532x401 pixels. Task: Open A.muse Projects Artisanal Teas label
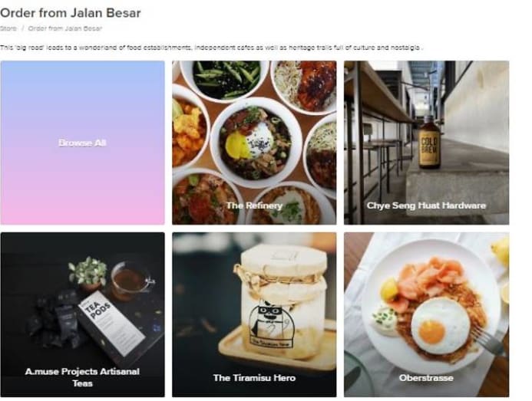pos(82,377)
